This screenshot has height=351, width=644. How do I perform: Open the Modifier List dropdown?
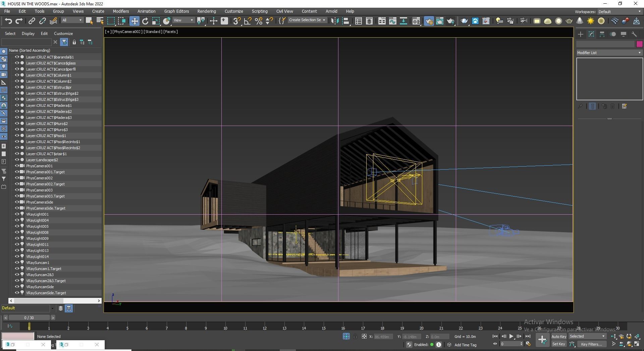pos(609,53)
